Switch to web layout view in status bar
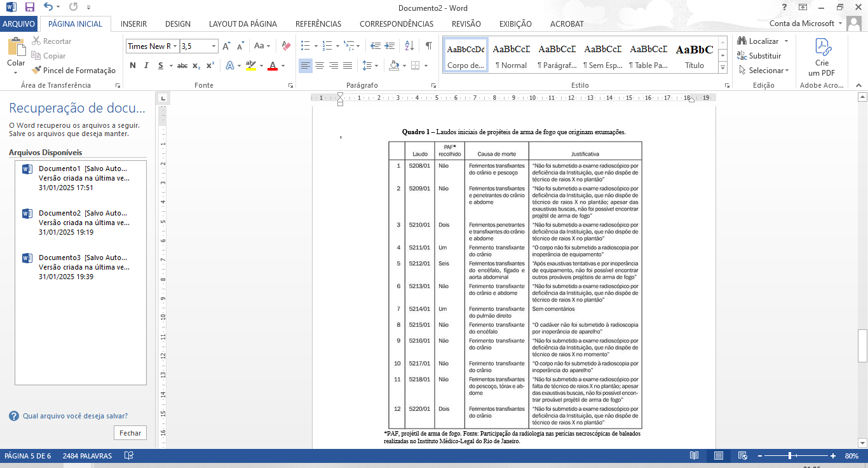This screenshot has width=868, height=468. click(742, 456)
